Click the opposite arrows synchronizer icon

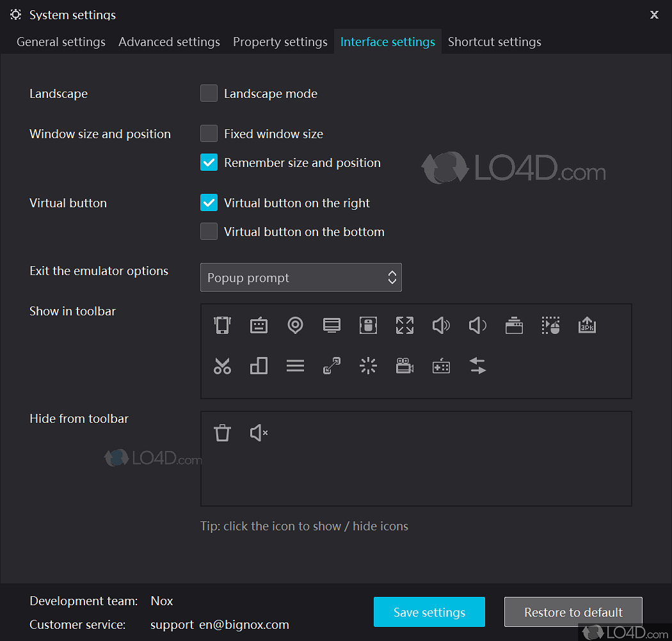pyautogui.click(x=477, y=366)
